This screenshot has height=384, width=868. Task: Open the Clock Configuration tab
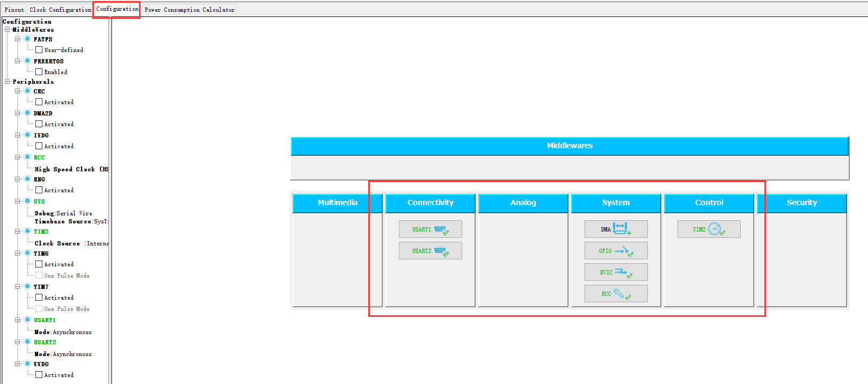pos(60,10)
